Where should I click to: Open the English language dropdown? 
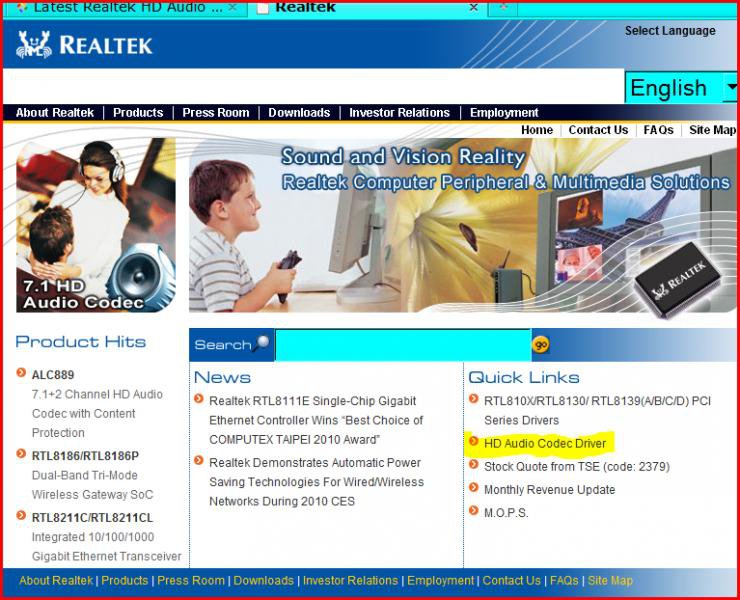pyautogui.click(x=681, y=88)
